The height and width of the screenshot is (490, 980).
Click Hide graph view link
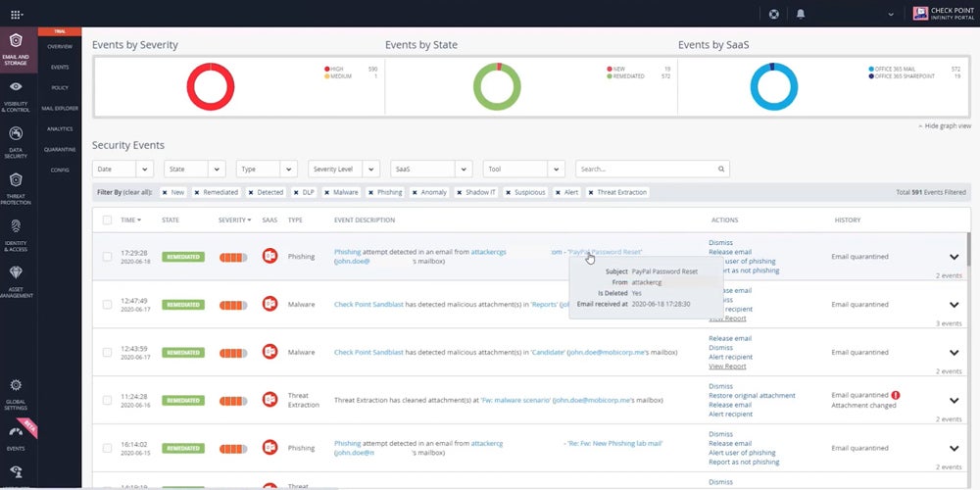pyautogui.click(x=945, y=125)
